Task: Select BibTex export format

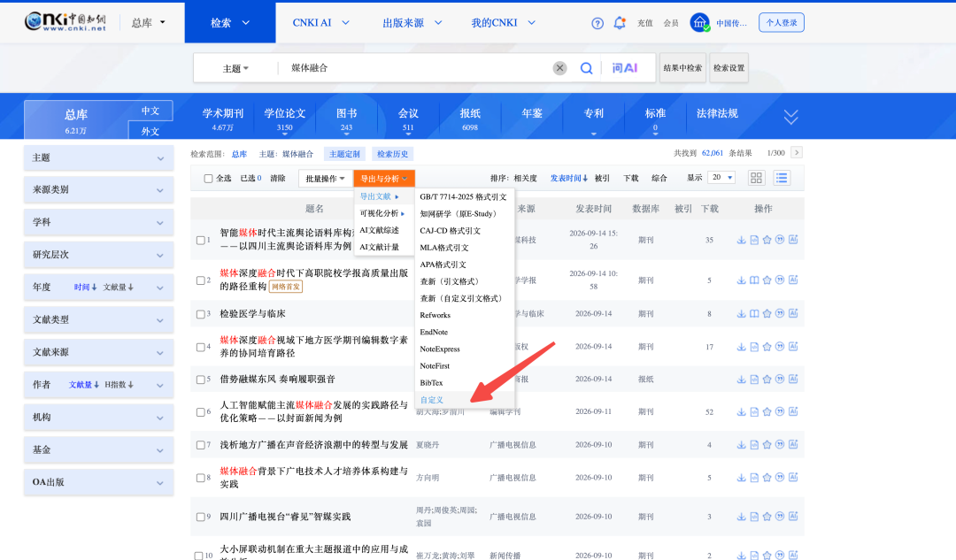Action: (x=432, y=383)
